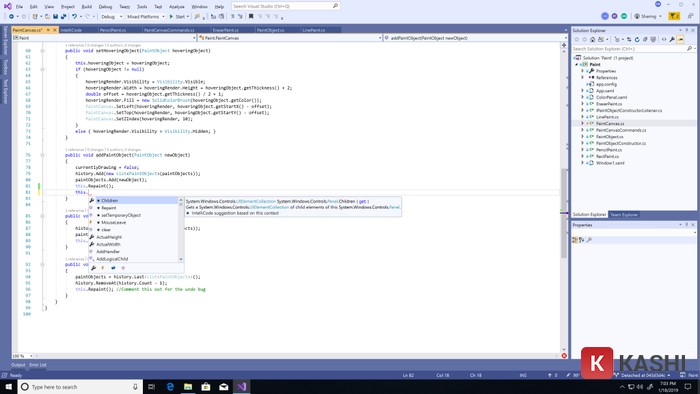Click the Solution Explorer Properties wrench icon

coord(672,39)
